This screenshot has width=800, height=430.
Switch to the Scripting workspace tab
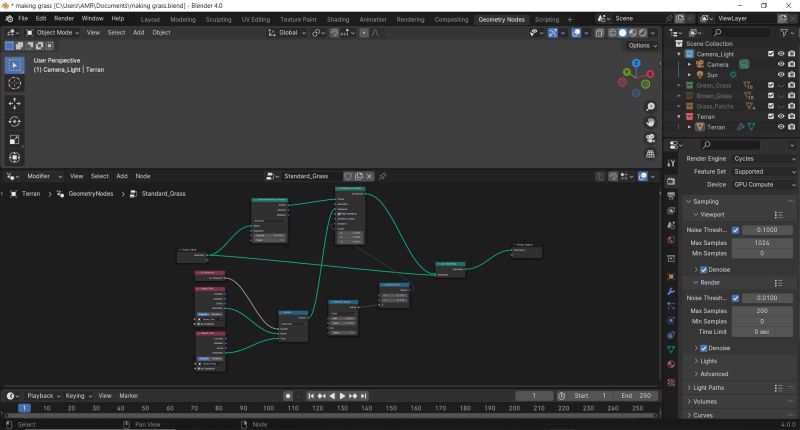coord(546,19)
